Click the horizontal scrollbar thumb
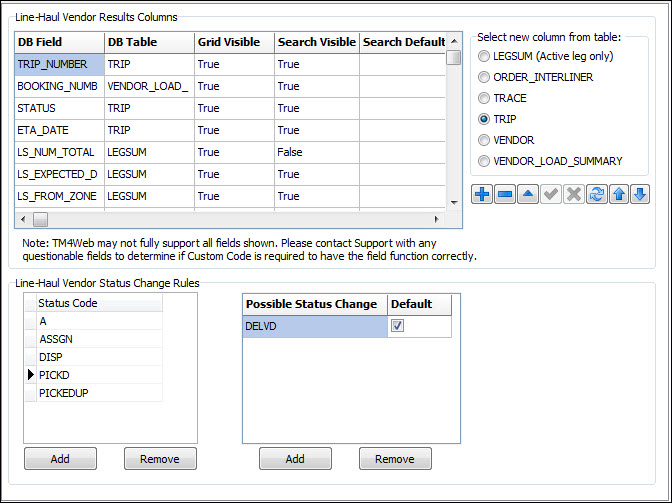The height and width of the screenshot is (503, 672). click(x=40, y=219)
